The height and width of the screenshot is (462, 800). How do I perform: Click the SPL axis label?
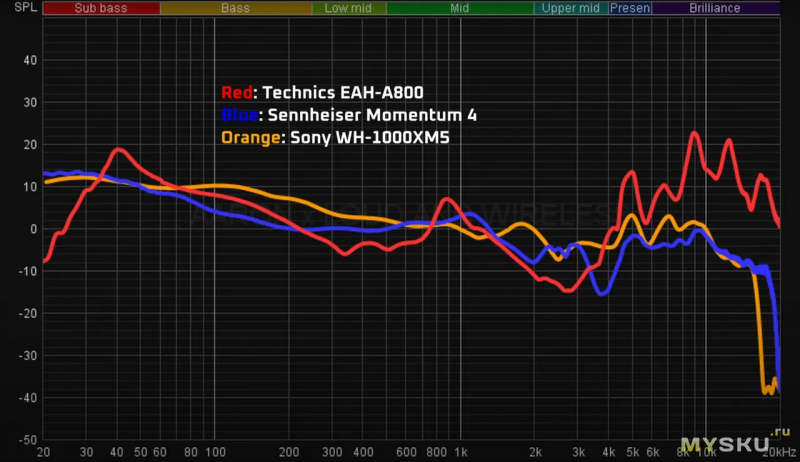coord(26,7)
